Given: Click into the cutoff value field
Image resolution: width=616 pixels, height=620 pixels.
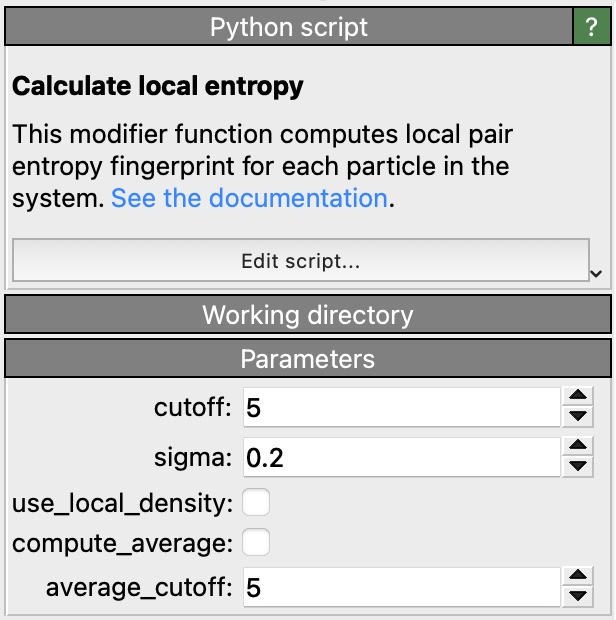Looking at the screenshot, I should coord(398,407).
